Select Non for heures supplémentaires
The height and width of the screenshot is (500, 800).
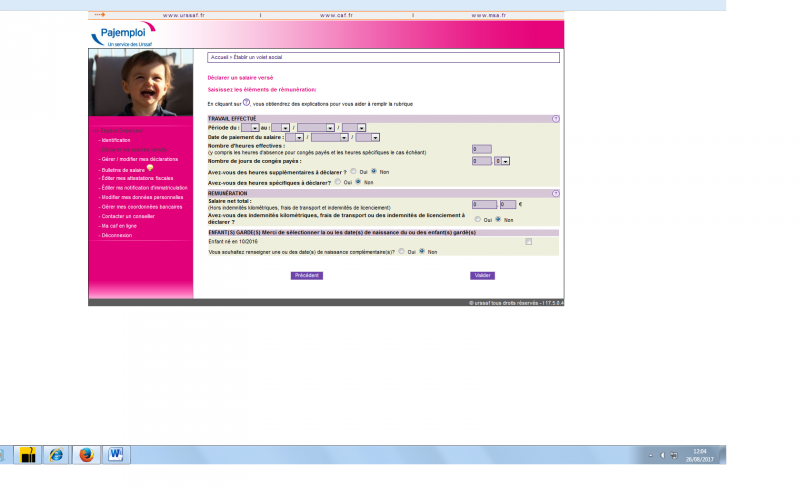pos(374,171)
